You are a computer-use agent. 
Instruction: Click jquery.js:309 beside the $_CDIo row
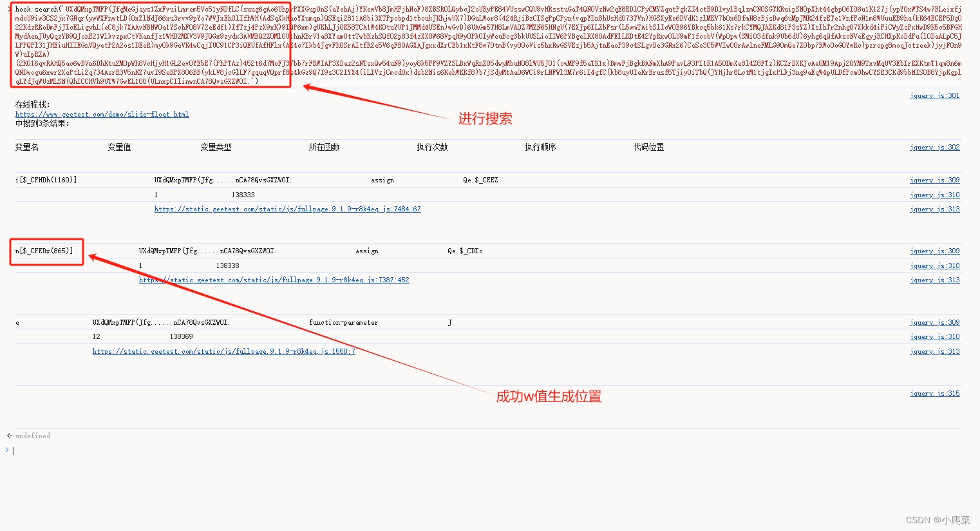(934, 251)
